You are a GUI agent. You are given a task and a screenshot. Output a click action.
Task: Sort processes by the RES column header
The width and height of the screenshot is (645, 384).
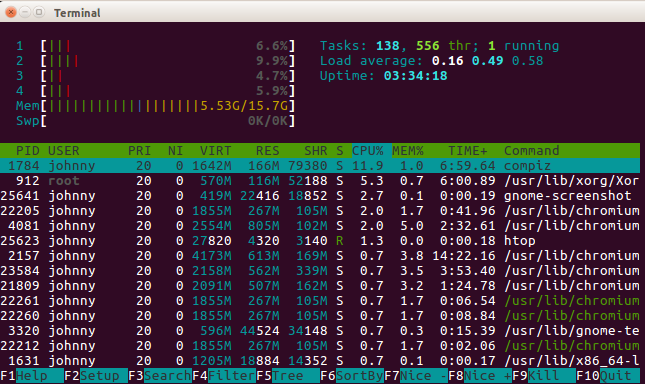tap(267, 151)
